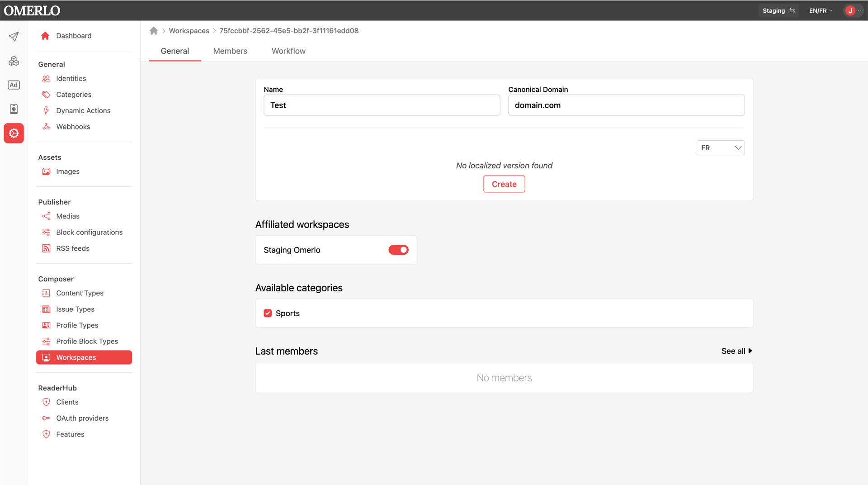Open Categories in the sidebar
868x485 pixels.
coord(84,95)
